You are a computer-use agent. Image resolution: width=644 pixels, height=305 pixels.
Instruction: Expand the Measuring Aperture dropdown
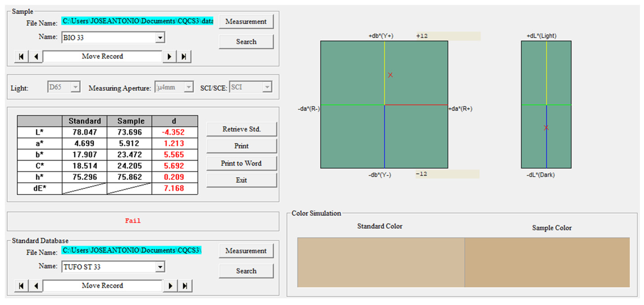189,87
